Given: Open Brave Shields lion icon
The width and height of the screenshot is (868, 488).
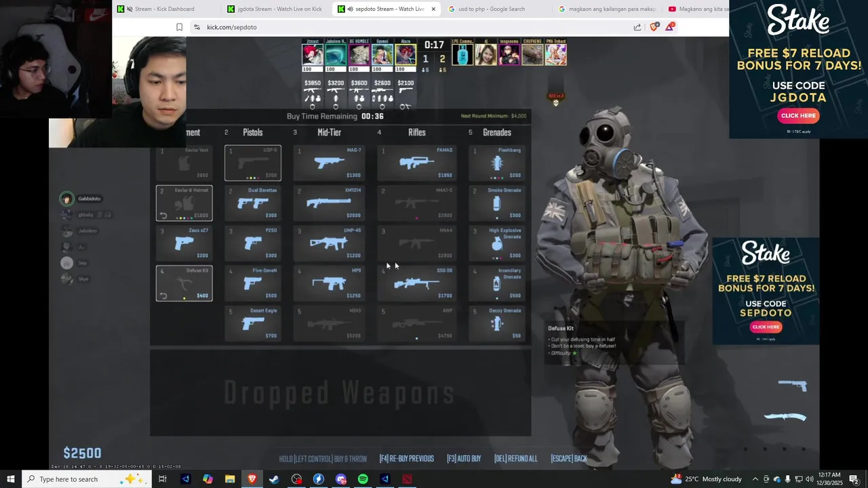Looking at the screenshot, I should (x=654, y=27).
